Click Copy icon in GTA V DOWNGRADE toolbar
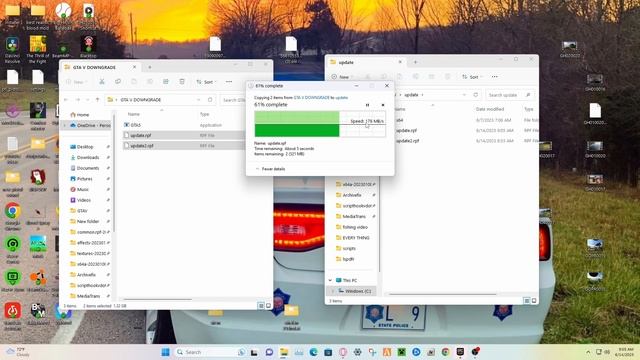Image resolution: width=640 pixels, height=360 pixels. (x=118, y=82)
